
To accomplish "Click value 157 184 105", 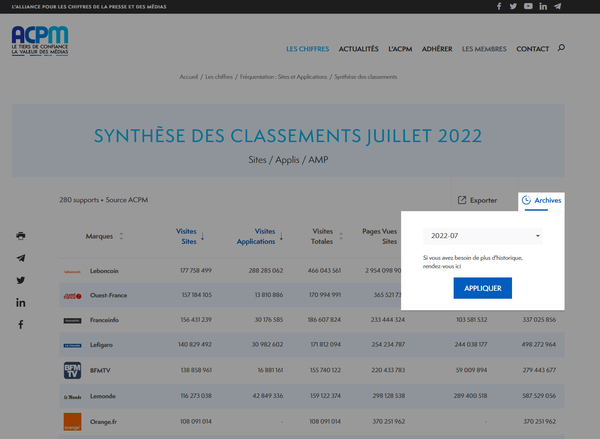I will coord(196,295).
